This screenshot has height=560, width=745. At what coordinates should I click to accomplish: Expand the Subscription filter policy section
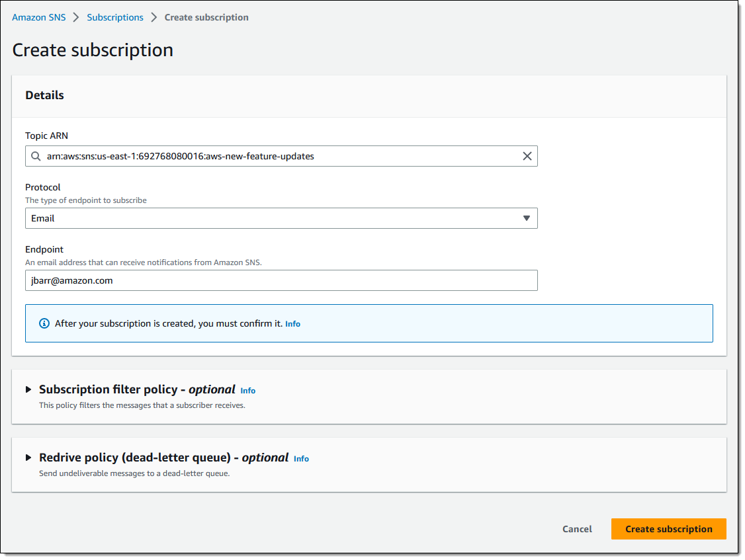point(28,389)
